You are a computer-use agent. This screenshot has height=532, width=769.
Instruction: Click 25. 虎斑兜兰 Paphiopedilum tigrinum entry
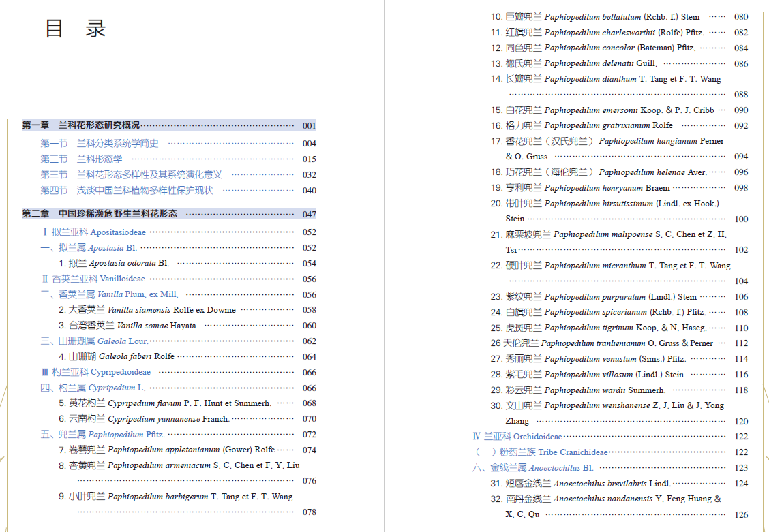[619, 328]
